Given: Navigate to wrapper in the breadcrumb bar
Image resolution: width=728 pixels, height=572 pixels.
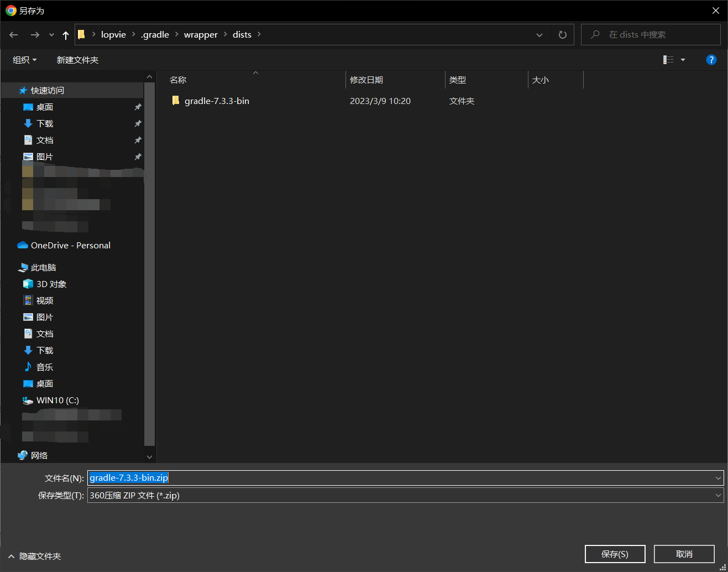Looking at the screenshot, I should [x=201, y=34].
